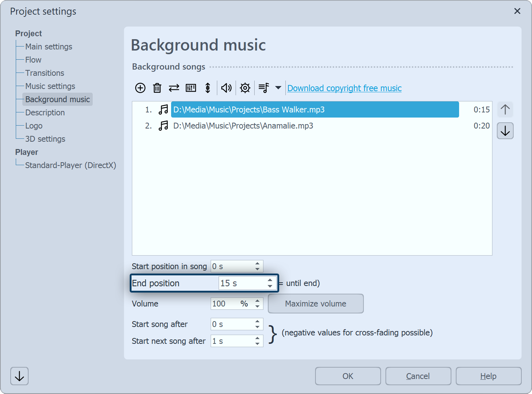Select Transitions in the Project tree
532x394 pixels.
tap(45, 73)
